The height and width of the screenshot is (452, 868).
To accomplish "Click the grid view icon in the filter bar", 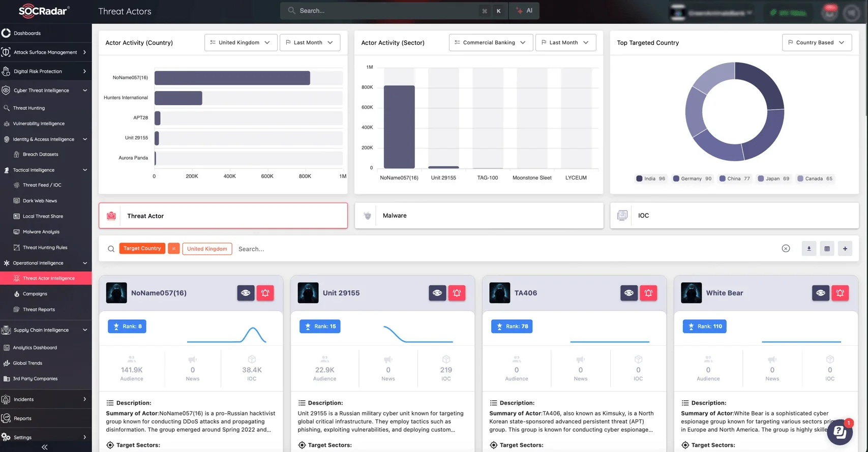I will 827,249.
